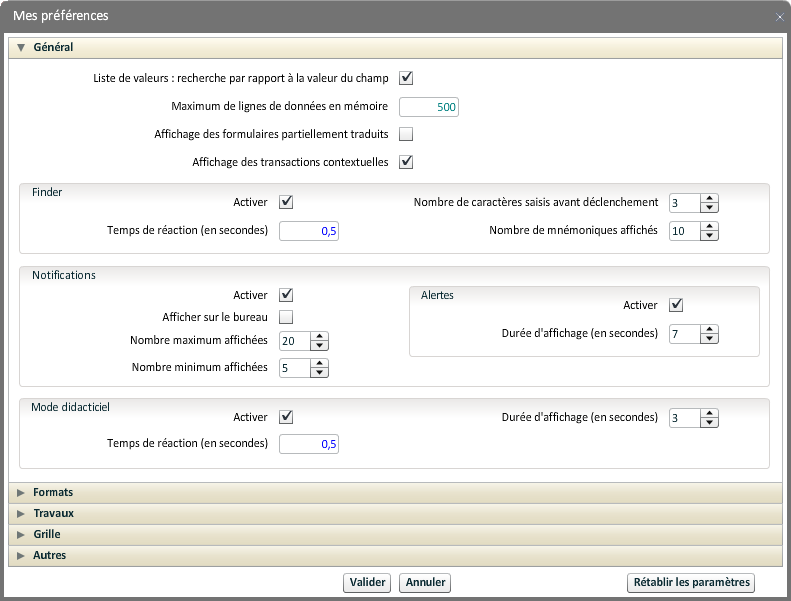
Task: Collapse the Général section
Action: pyautogui.click(x=53, y=47)
